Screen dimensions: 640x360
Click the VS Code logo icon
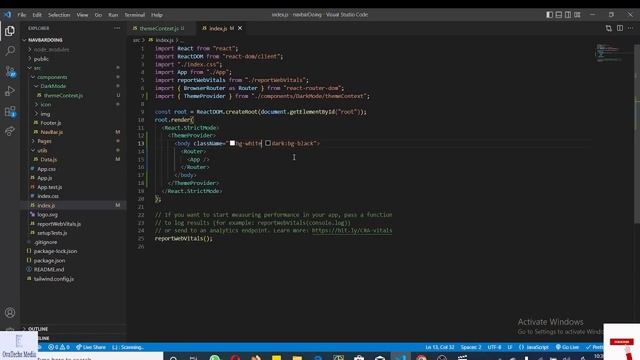click(x=8, y=15)
